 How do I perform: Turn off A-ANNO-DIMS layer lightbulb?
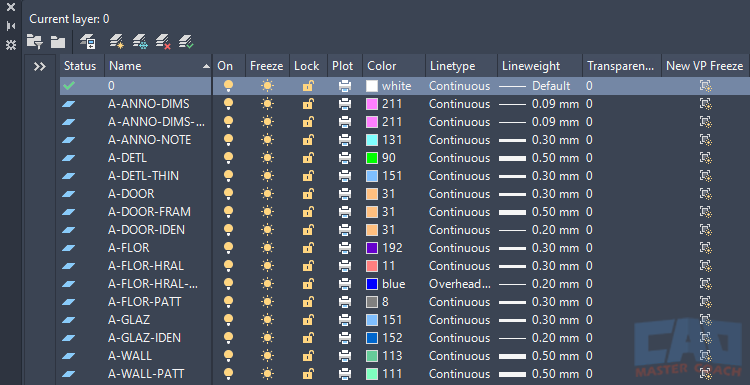tap(229, 104)
